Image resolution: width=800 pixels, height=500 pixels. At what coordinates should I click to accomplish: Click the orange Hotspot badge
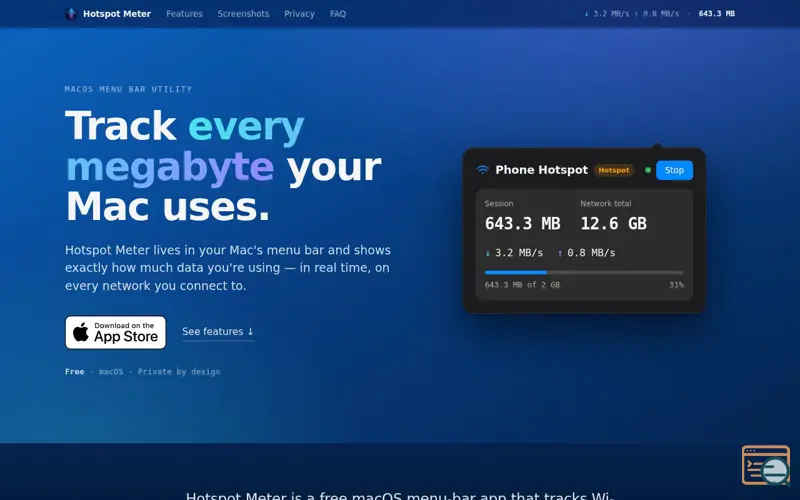coord(614,170)
